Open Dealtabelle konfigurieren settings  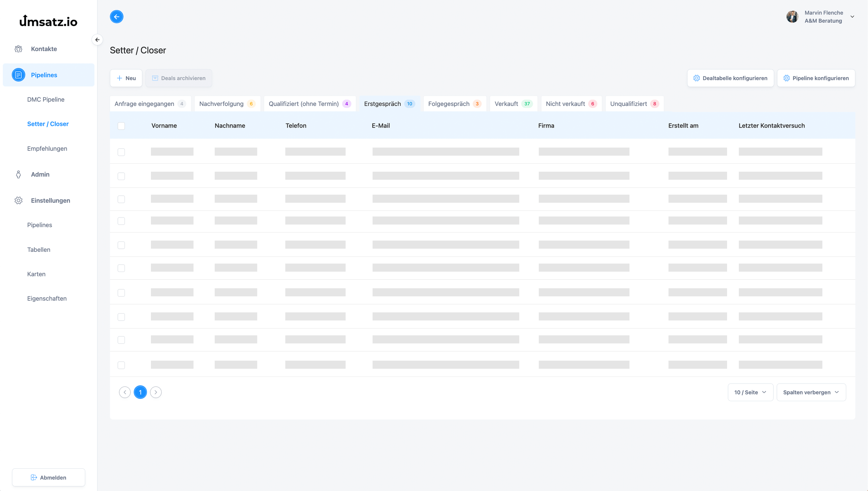(730, 78)
